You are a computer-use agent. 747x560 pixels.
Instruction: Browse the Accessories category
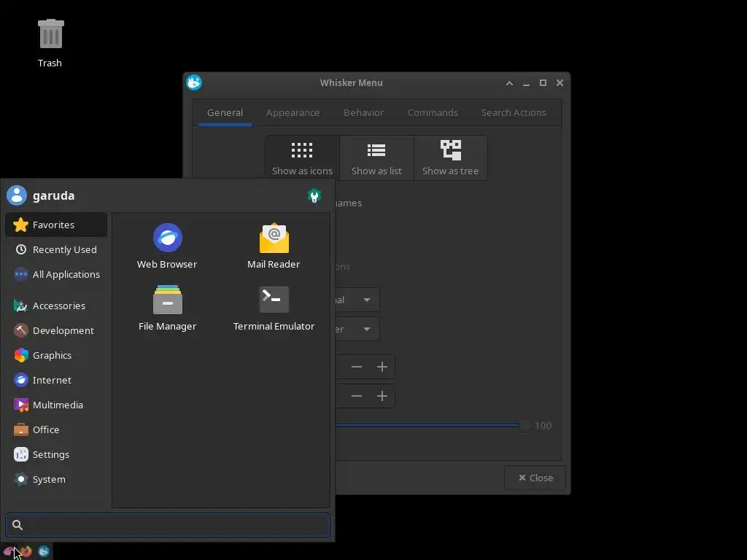click(x=56, y=306)
